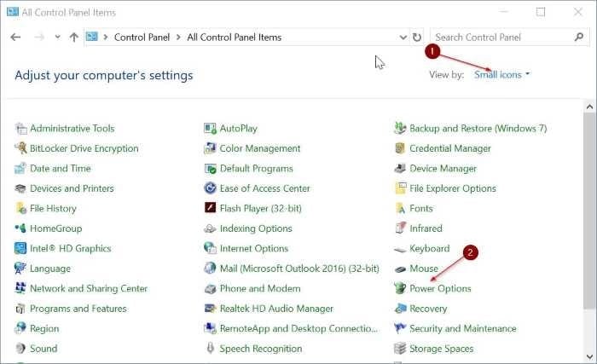Go up one level with Up arrow

point(74,38)
